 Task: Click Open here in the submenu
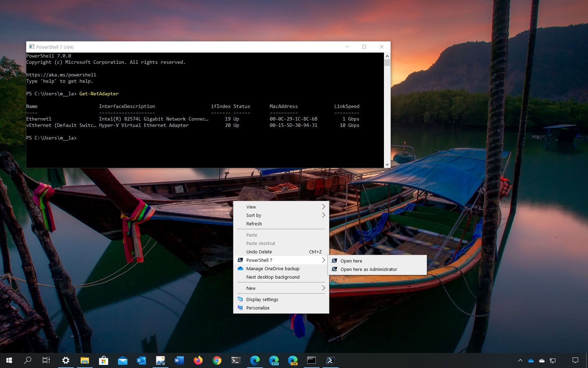tap(351, 261)
